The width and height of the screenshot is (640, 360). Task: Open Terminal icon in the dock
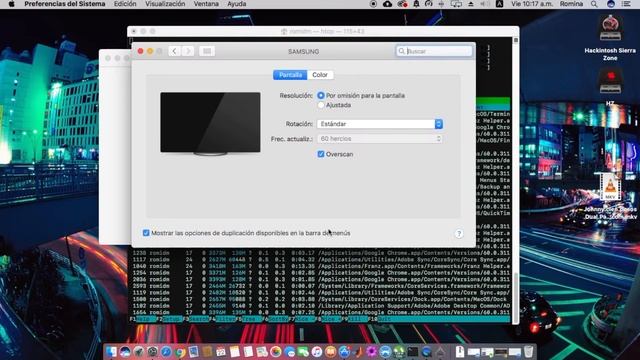(413, 351)
